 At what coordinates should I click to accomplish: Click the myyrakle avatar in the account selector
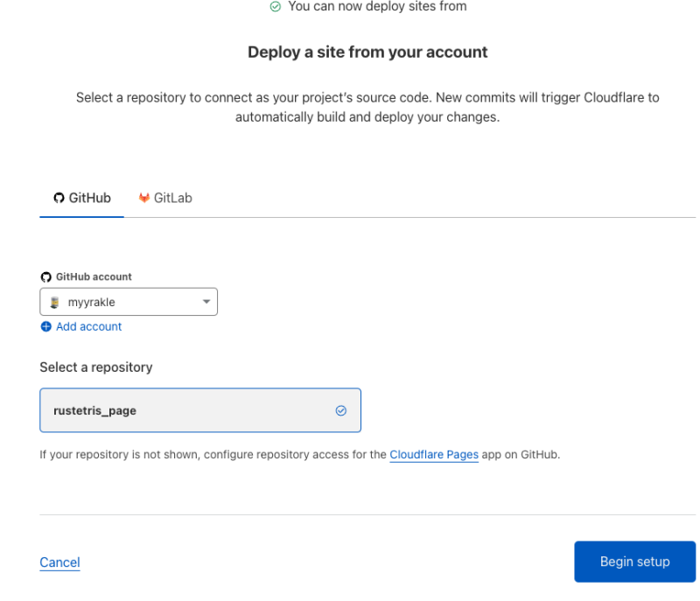[x=54, y=303]
